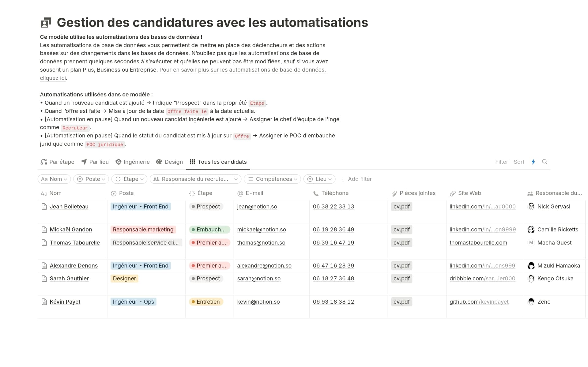The height and width of the screenshot is (367, 588).
Task: Click the page icon beside Kévin Payet
Action: (x=44, y=302)
